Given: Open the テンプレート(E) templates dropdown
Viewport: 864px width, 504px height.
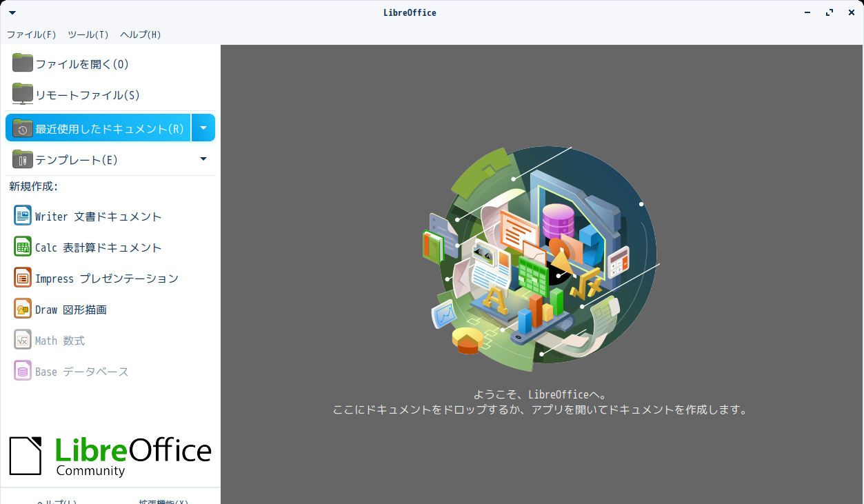Looking at the screenshot, I should [x=203, y=159].
